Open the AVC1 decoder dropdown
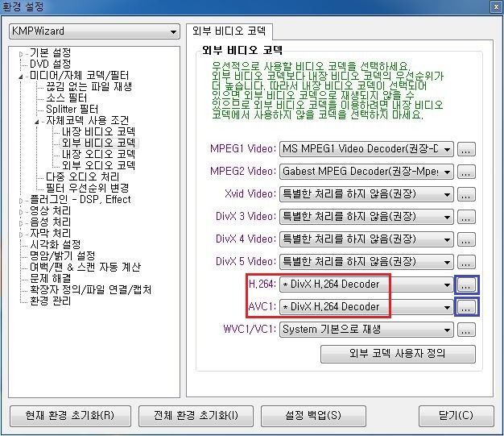 coord(366,307)
